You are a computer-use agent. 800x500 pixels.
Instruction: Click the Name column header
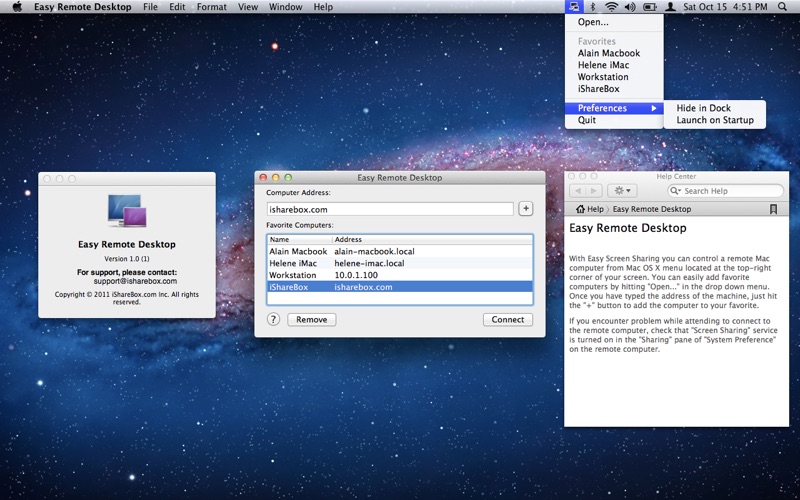coord(299,239)
